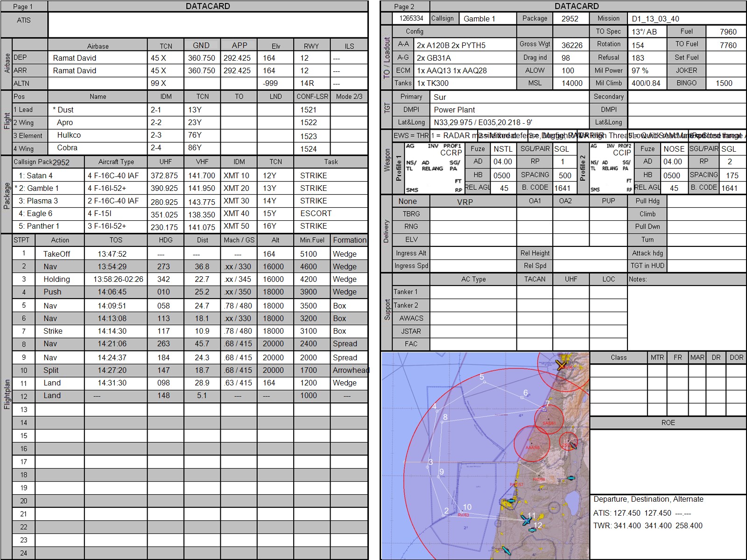Image resolution: width=747 pixels, height=560 pixels.
Task: Click the SA6/61 threat circle label
Action: tap(549, 423)
